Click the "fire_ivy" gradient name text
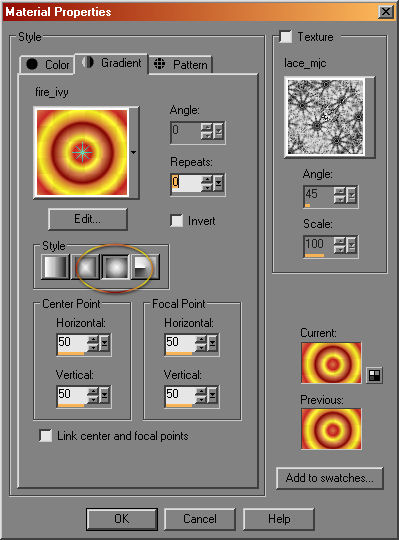This screenshot has height=540, width=399. coord(52,92)
